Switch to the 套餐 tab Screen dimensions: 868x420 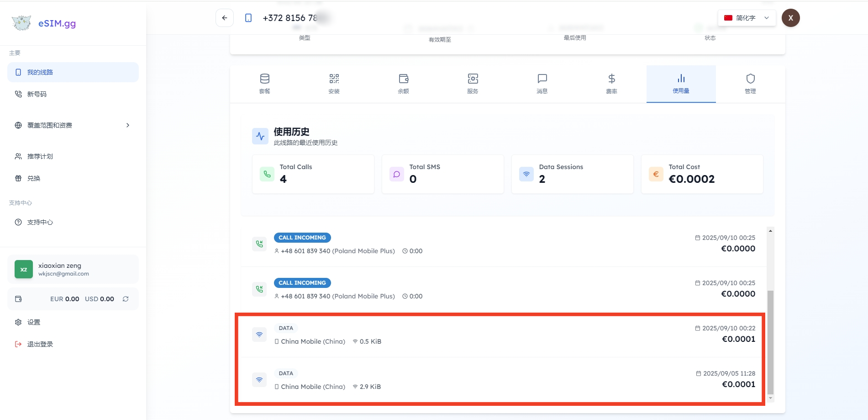[x=264, y=84]
